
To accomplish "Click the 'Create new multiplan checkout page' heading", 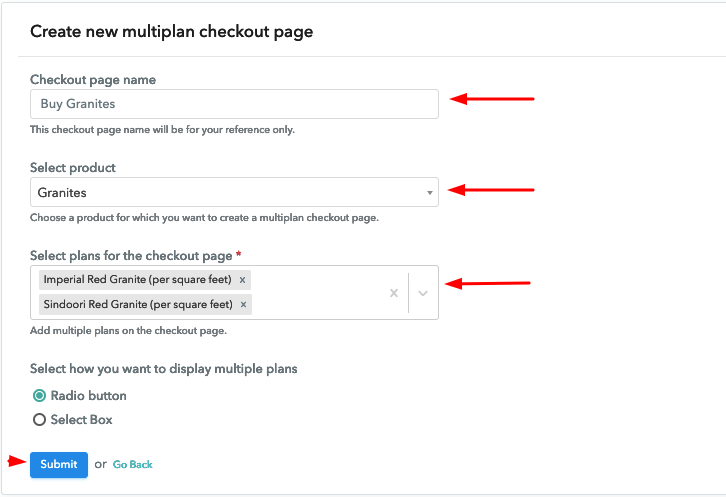I will pos(171,32).
